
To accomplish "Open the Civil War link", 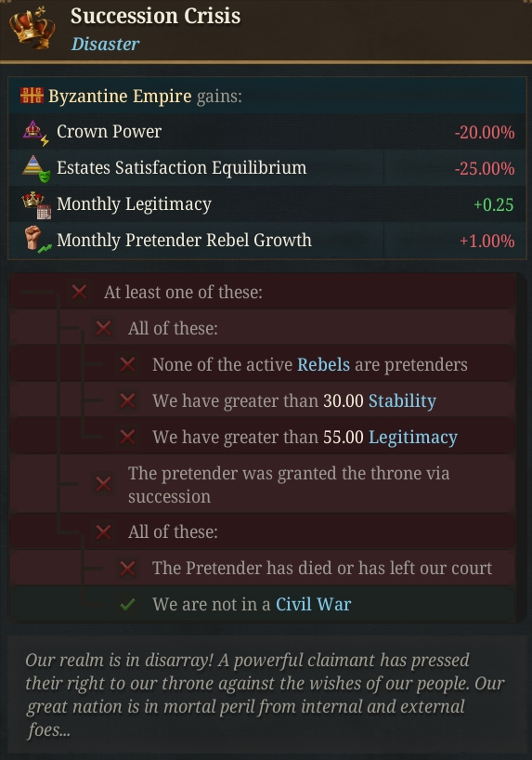I will coord(313,605).
